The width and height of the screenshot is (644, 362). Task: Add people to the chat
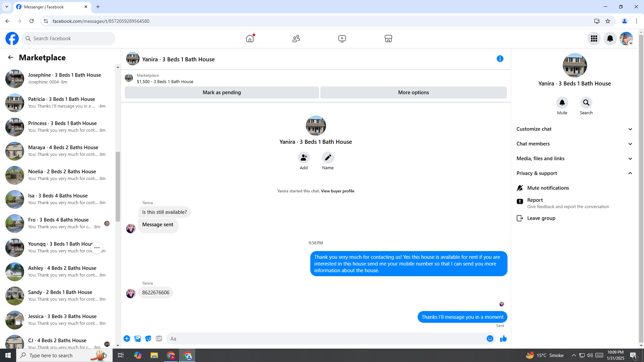tap(304, 158)
